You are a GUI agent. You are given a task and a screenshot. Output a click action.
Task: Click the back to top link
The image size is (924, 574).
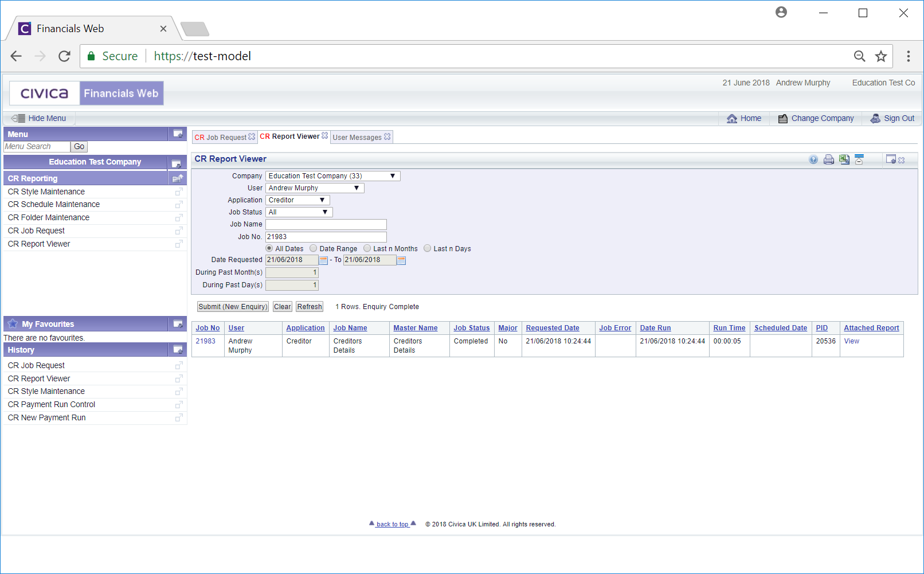point(393,524)
